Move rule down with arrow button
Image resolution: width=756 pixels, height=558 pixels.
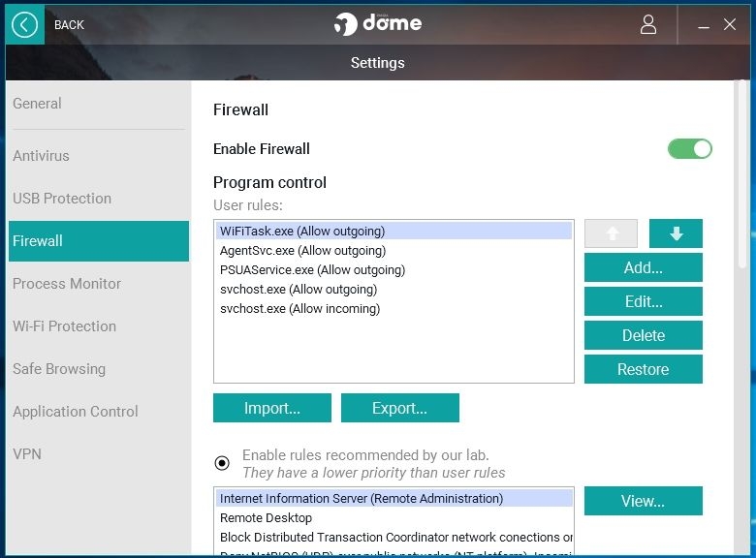tap(676, 233)
